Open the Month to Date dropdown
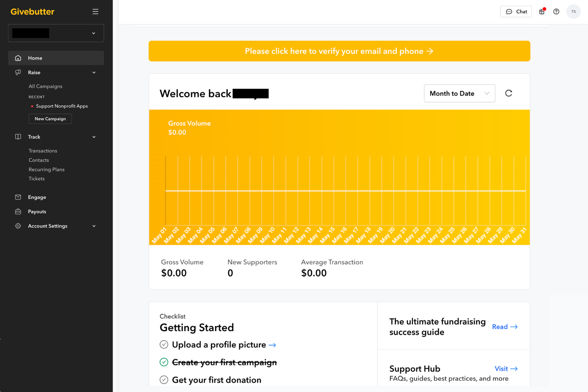Viewport: 588px width, 392px height. [459, 93]
